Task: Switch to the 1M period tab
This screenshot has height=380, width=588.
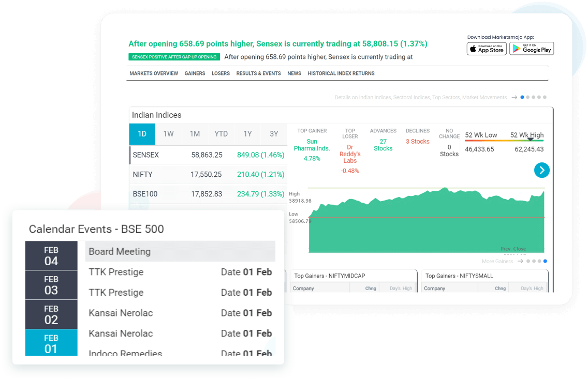Action: pos(195,134)
